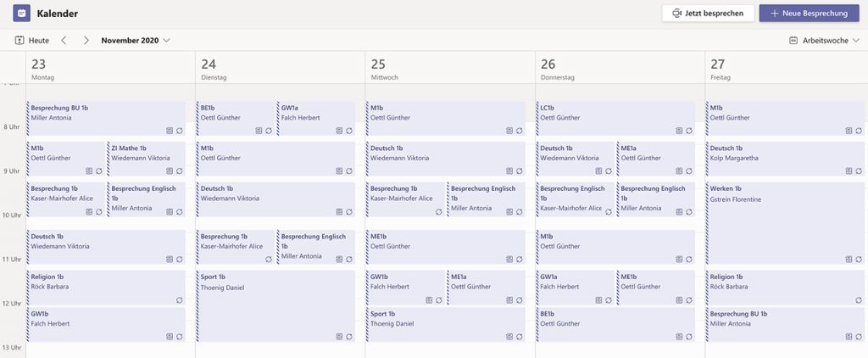This screenshot has height=358, width=868.
Task: Click video camera icon in Jetzt besprechen
Action: pos(676,14)
